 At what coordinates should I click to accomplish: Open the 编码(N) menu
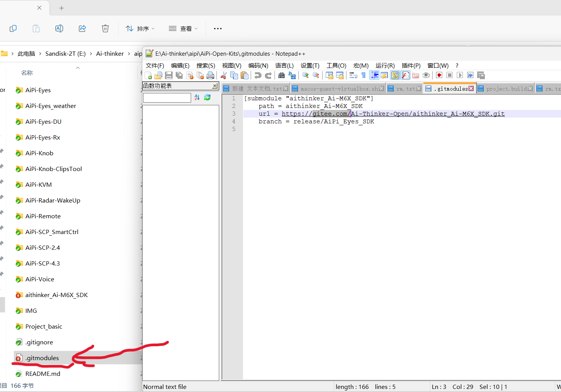pos(258,66)
